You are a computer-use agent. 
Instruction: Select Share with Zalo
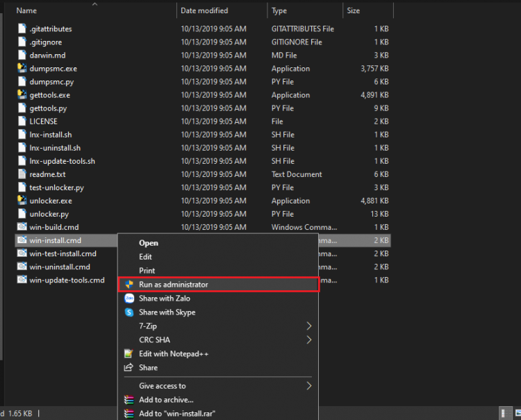coord(165,298)
